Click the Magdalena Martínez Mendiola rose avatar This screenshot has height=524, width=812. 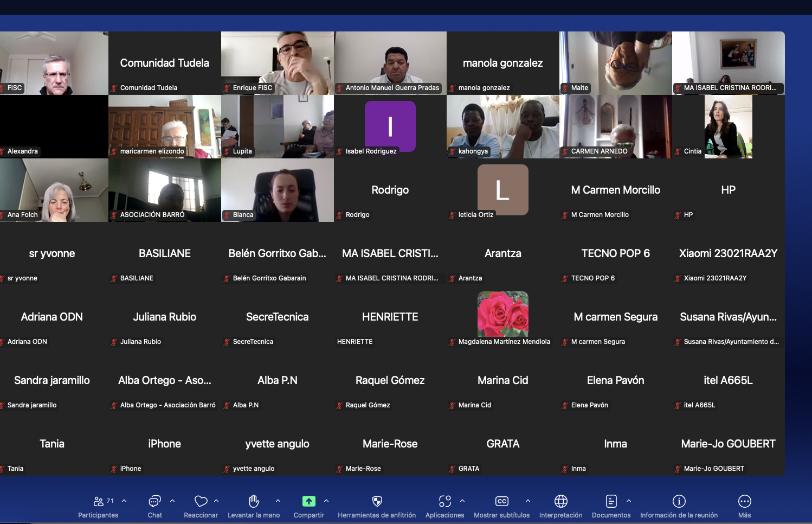[x=502, y=314]
